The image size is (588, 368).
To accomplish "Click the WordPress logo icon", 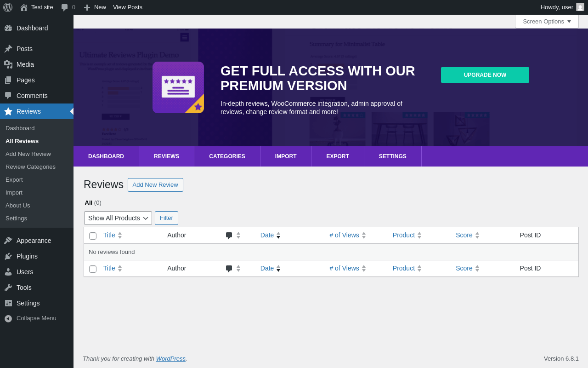I will 8,7.
